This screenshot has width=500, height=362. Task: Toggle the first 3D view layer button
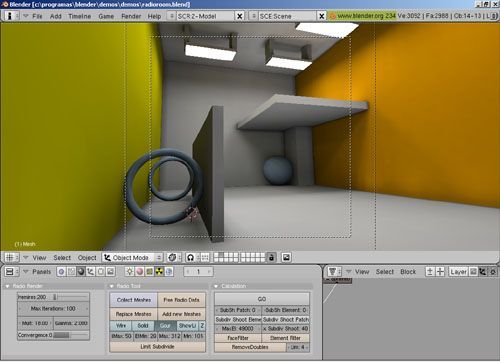216,255
